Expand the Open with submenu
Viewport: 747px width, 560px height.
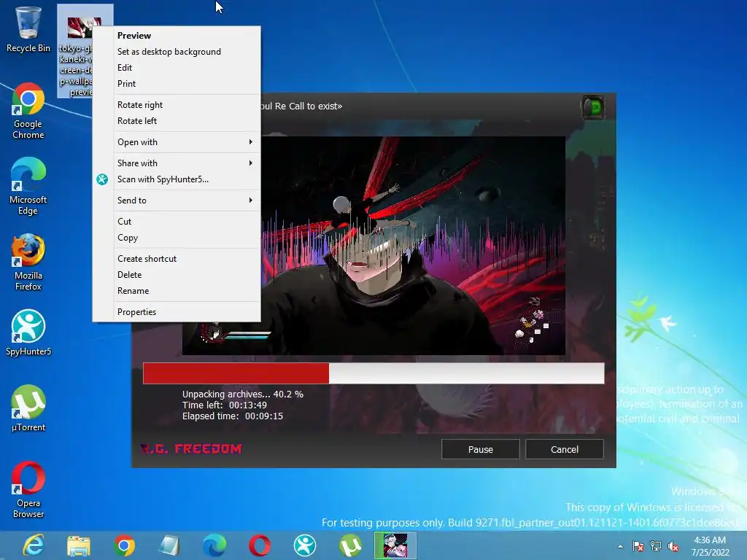coord(177,142)
